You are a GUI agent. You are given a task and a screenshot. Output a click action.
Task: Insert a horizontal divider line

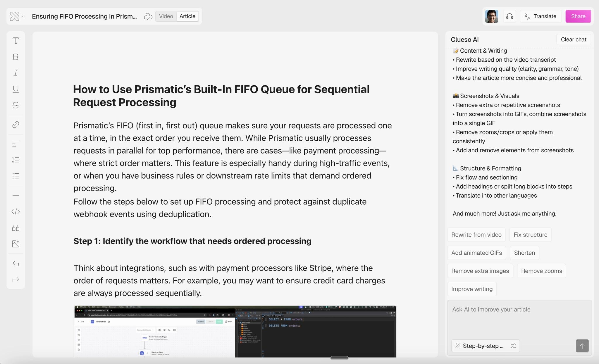pos(16,195)
